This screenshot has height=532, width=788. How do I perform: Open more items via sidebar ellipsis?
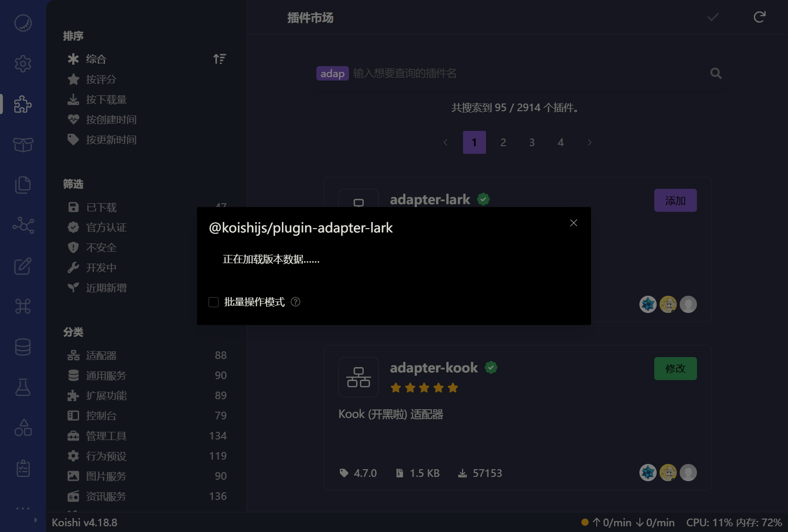(23, 508)
